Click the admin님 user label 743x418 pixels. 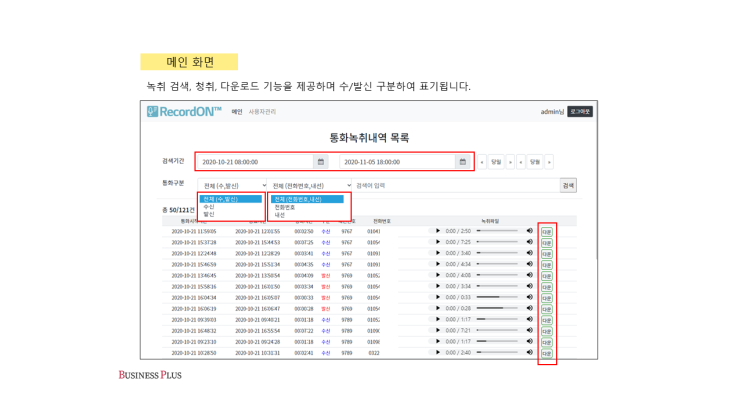552,112
